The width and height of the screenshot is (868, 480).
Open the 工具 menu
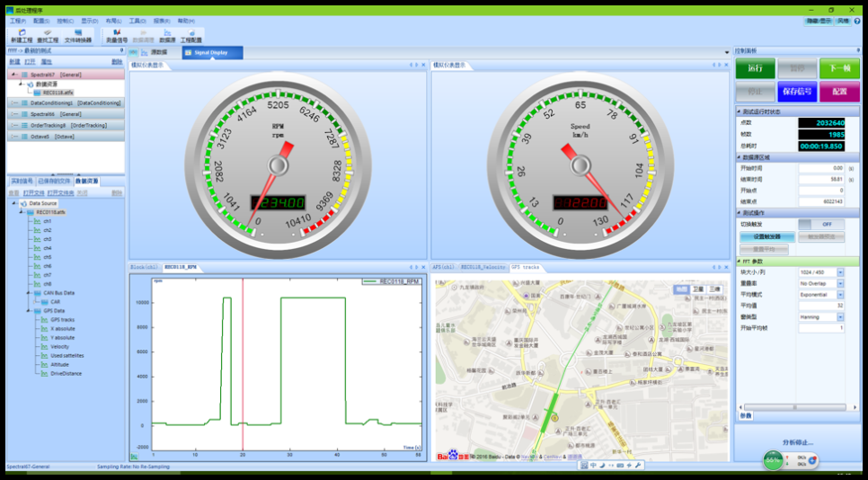click(137, 21)
